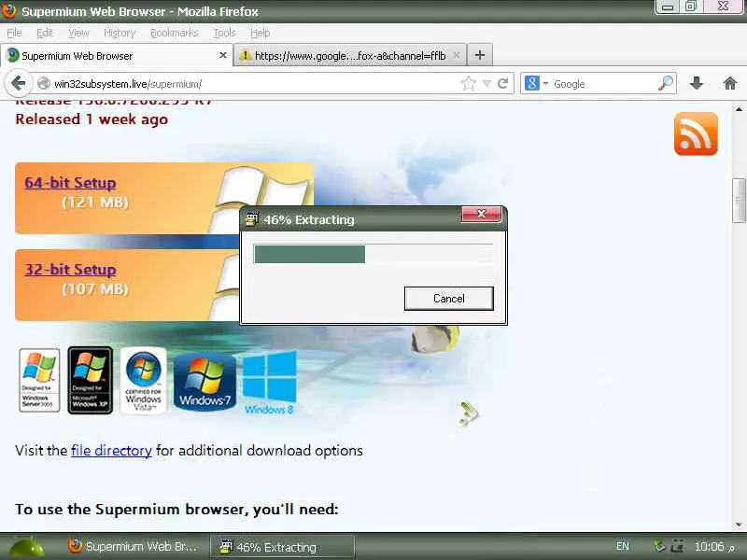Close the google.com tab

coord(456,55)
